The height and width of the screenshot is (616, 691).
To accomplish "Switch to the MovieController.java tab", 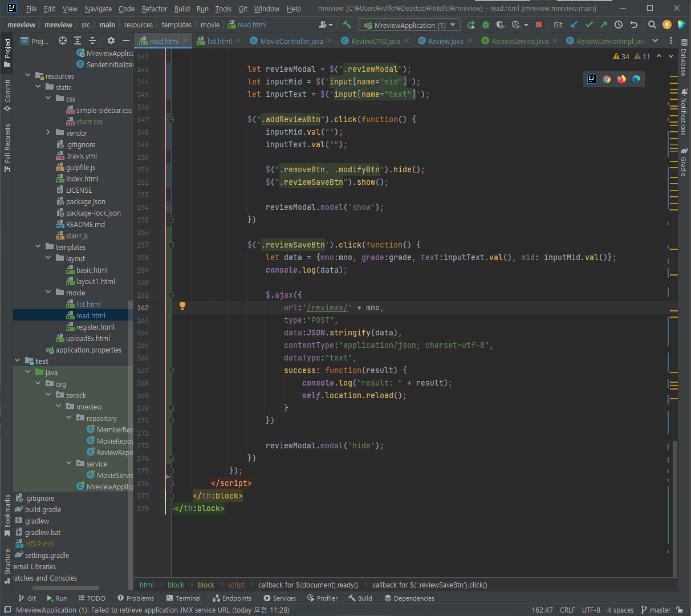I will tap(291, 41).
